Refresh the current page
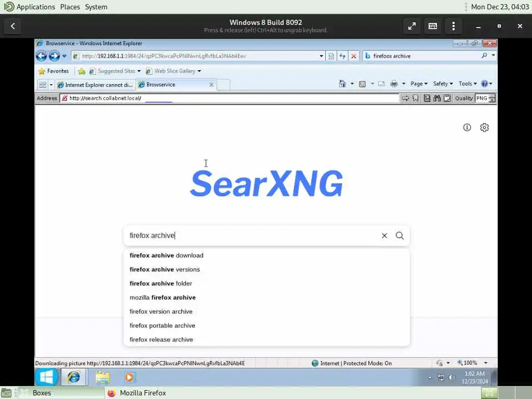The height and width of the screenshot is (399, 532). point(342,56)
